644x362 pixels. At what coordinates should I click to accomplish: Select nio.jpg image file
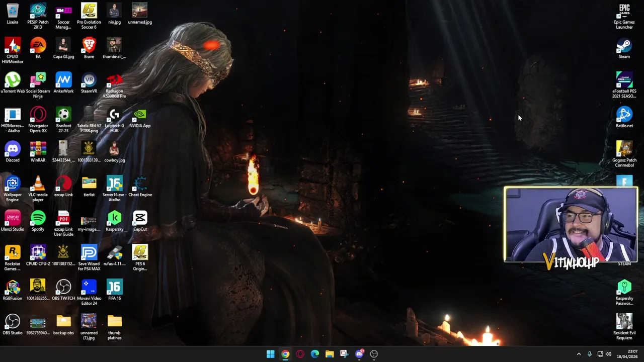tap(114, 14)
